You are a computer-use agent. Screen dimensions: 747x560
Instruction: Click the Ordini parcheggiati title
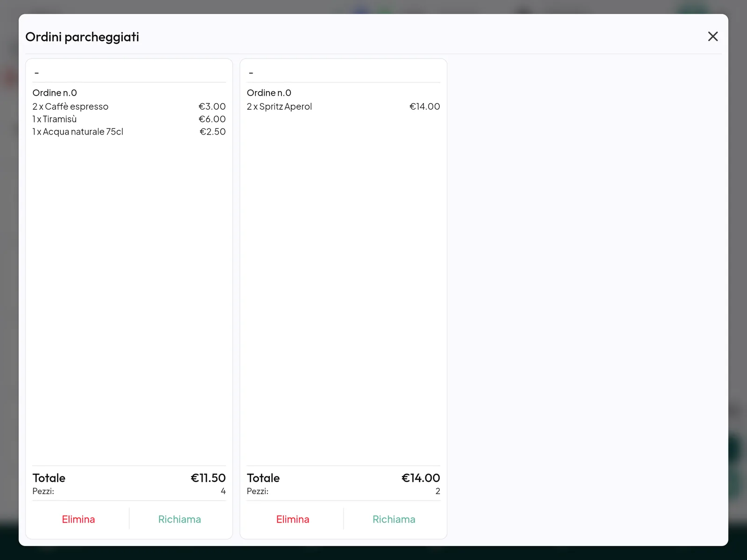click(x=82, y=37)
